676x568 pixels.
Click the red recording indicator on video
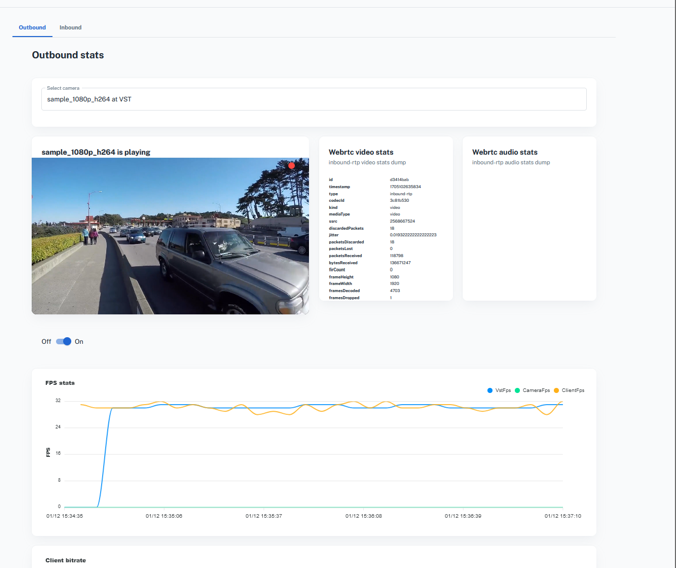(x=292, y=166)
